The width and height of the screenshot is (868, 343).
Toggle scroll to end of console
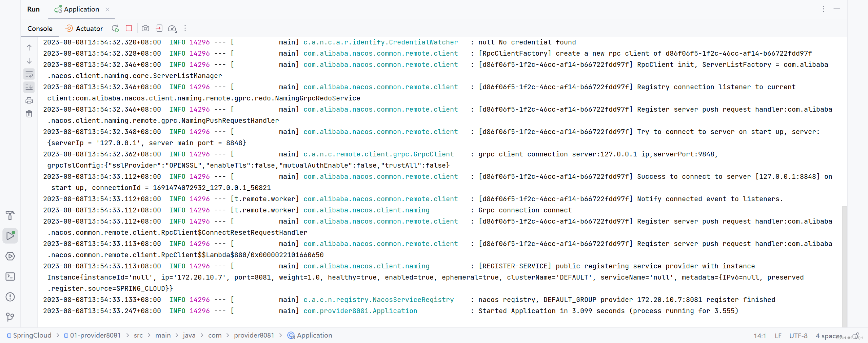click(x=29, y=87)
